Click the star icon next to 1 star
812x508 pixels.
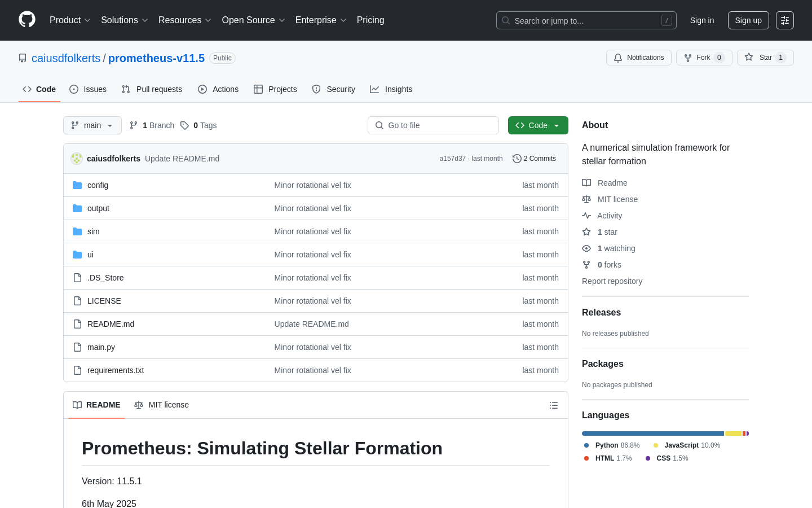pos(586,232)
